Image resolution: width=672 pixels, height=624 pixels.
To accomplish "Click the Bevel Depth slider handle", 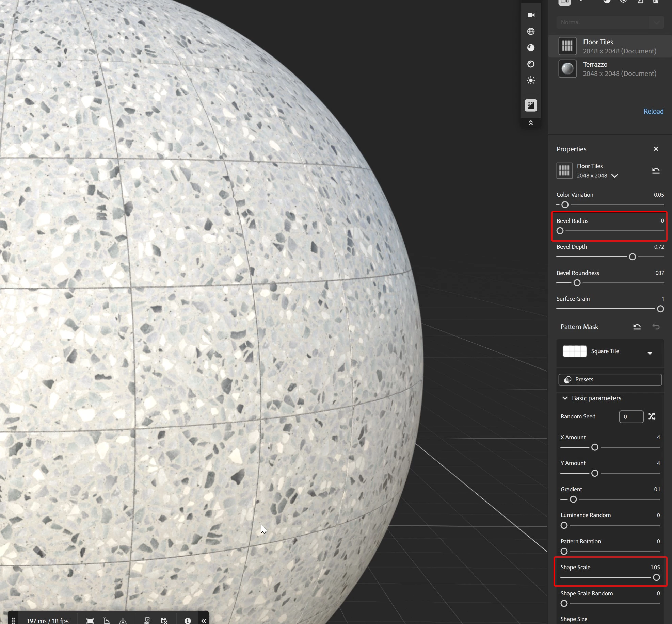I will tap(632, 257).
